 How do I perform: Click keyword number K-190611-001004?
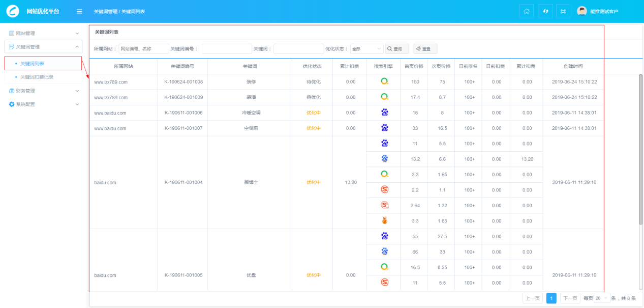[183, 182]
